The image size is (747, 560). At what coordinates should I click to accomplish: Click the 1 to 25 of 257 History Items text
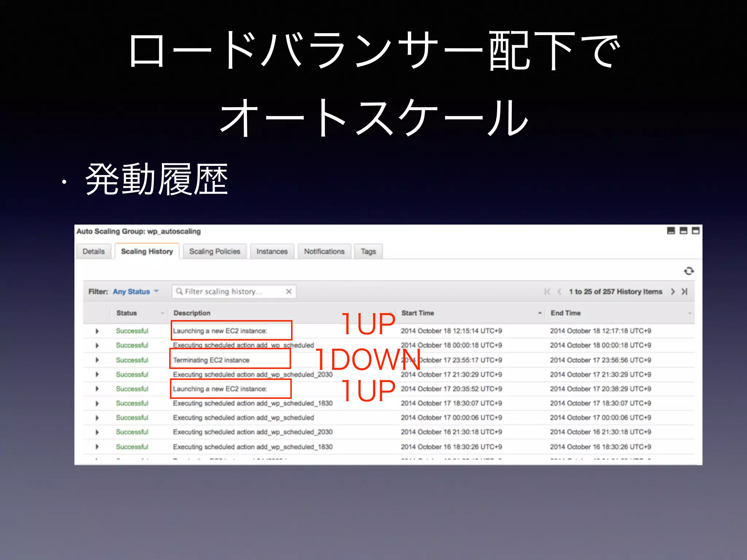(615, 291)
